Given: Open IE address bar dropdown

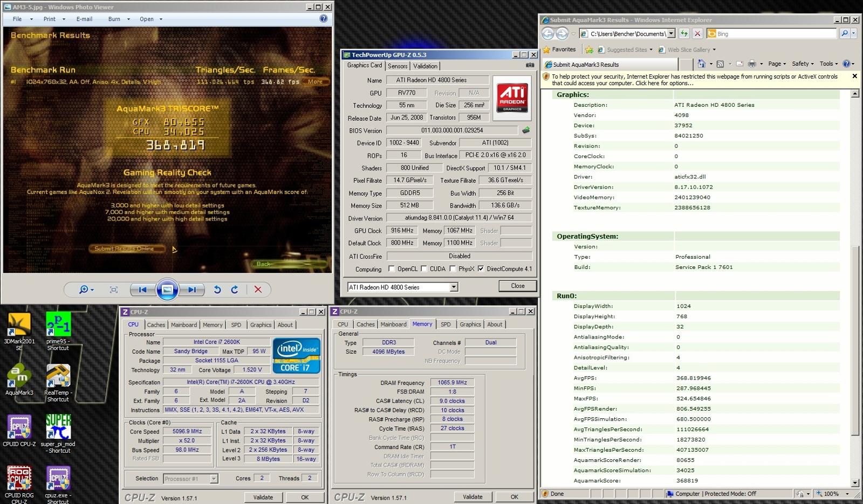Looking at the screenshot, I should pyautogui.click(x=671, y=33).
